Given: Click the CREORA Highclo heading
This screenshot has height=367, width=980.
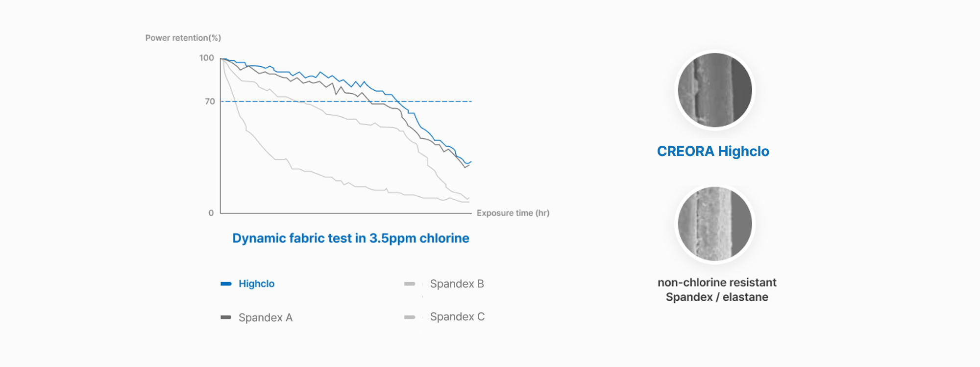Looking at the screenshot, I should point(713,151).
